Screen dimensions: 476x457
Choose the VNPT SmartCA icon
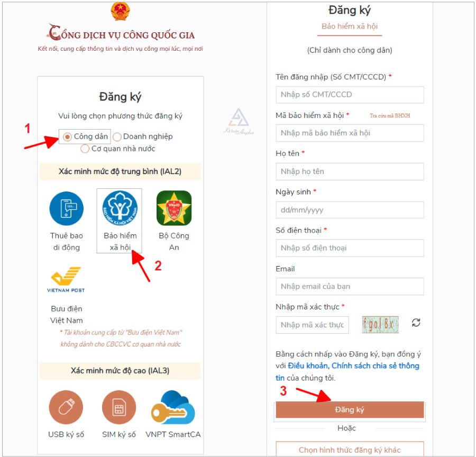(173, 407)
